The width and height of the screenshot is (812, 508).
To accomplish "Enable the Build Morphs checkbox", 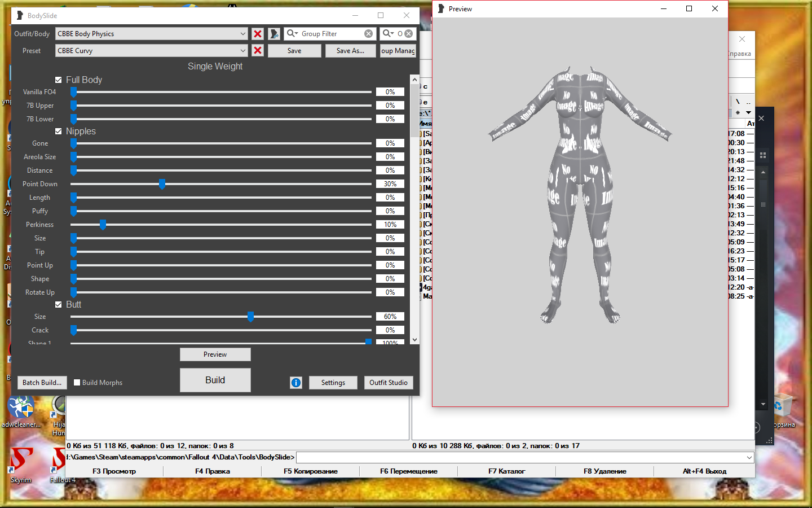I will (77, 383).
